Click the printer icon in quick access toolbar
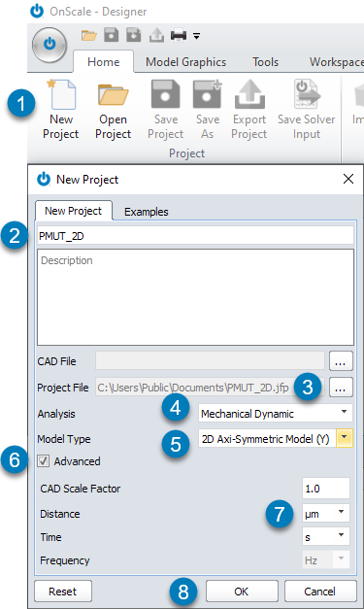Image resolution: width=364 pixels, height=609 pixels. (179, 35)
